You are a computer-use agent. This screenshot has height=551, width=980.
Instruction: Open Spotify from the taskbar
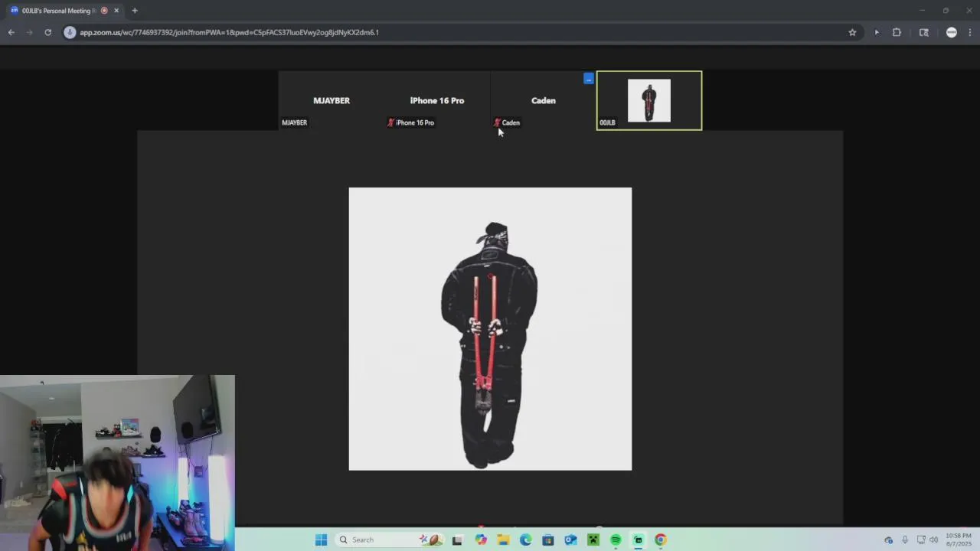pyautogui.click(x=616, y=540)
